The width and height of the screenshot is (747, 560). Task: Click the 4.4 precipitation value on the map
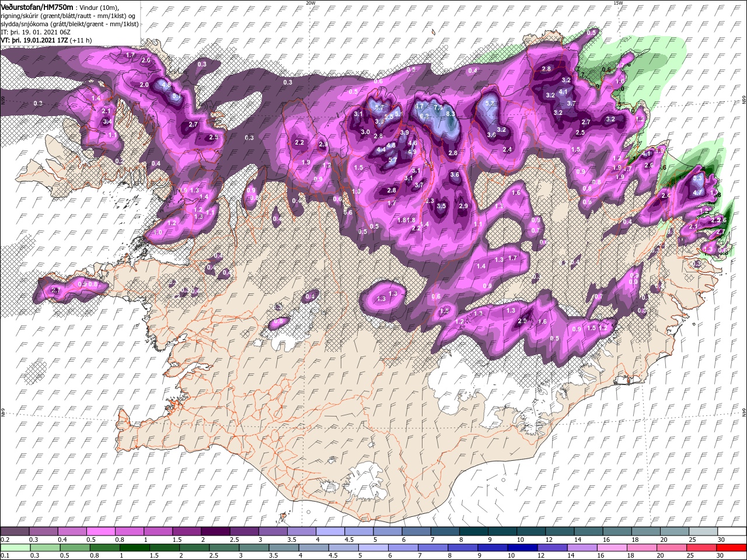tap(381, 150)
